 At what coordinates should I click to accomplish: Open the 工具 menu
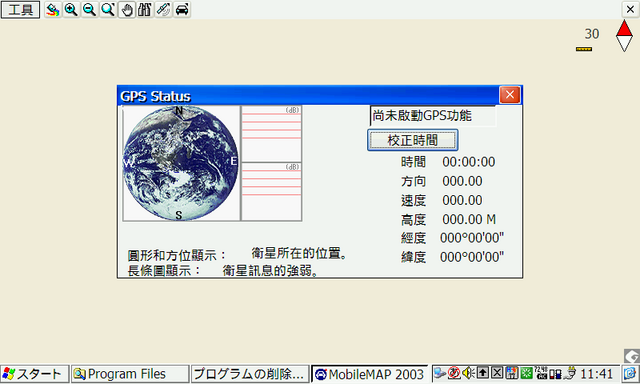pos(20,9)
